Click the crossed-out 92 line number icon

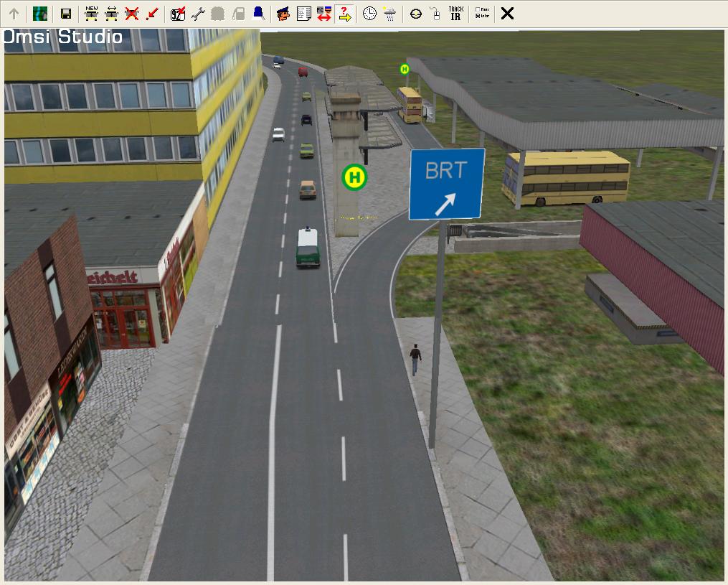coord(178,13)
